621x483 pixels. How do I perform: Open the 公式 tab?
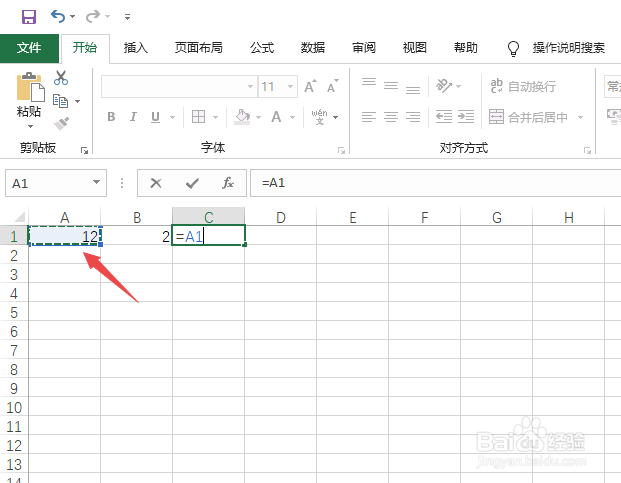click(262, 48)
